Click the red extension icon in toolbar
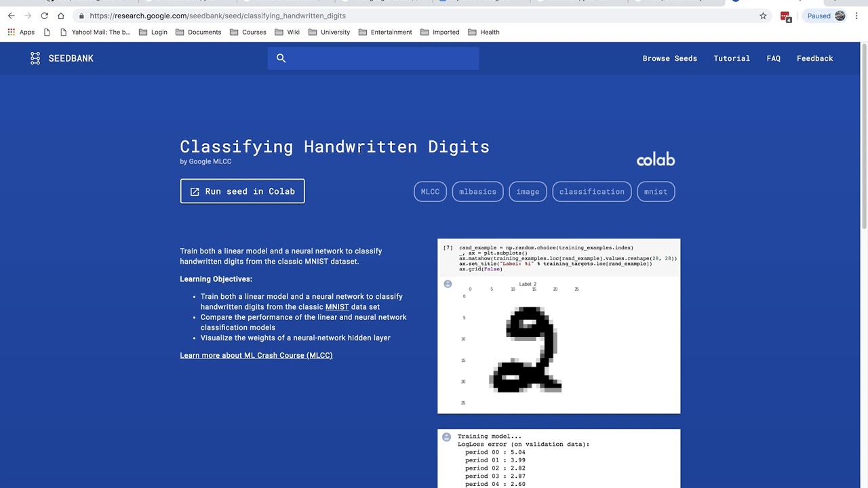Screen dimensions: 868x488 [x=785, y=16]
